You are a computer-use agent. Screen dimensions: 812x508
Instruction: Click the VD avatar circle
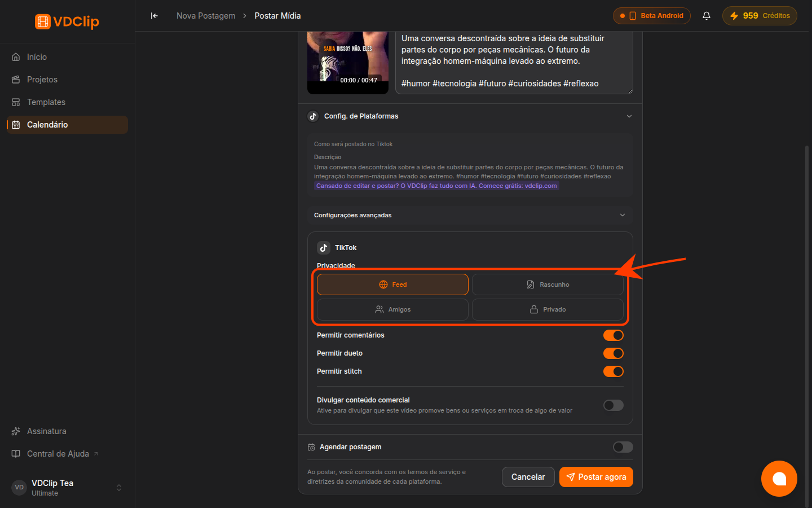(x=19, y=488)
